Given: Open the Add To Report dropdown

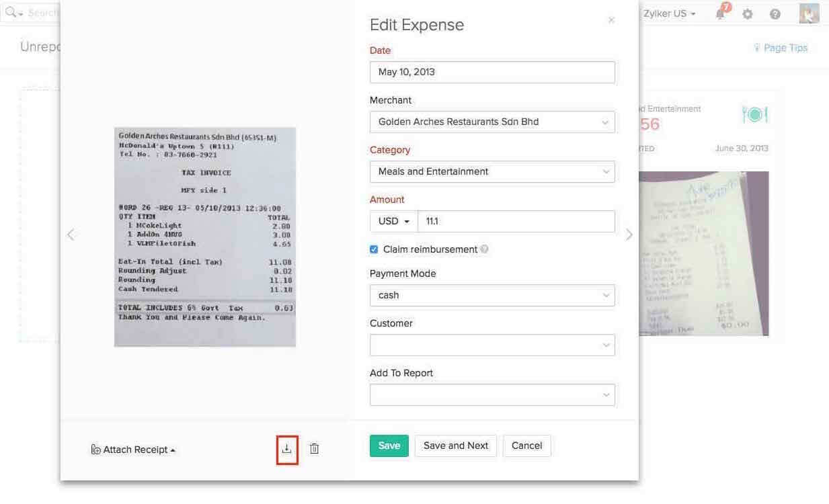Looking at the screenshot, I should tap(492, 394).
